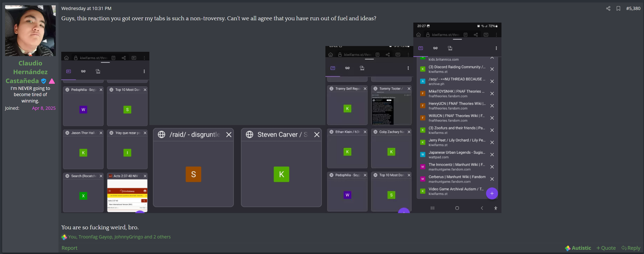Close the 'Jason Thor Hall' tab
The height and width of the screenshot is (254, 644).
[x=101, y=133]
